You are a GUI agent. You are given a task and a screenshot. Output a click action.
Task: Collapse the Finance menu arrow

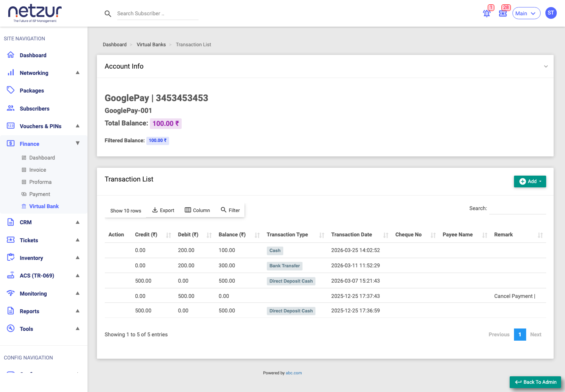pyautogui.click(x=78, y=143)
